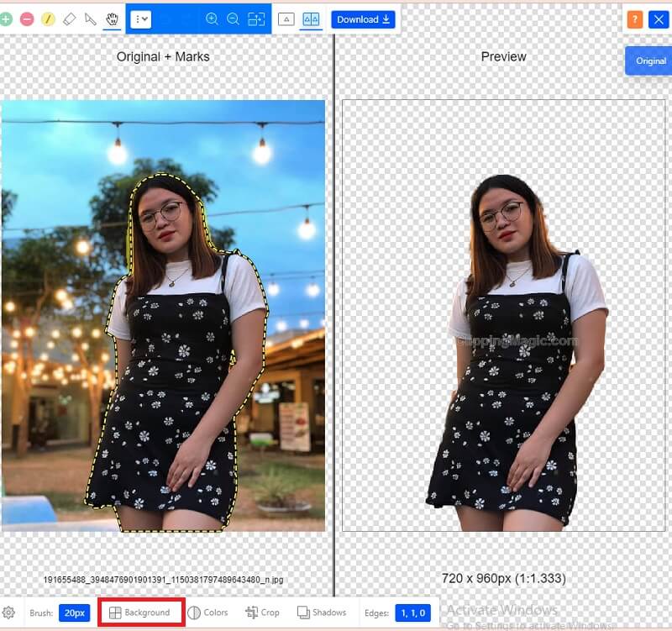Open the Crop tool

pyautogui.click(x=263, y=613)
